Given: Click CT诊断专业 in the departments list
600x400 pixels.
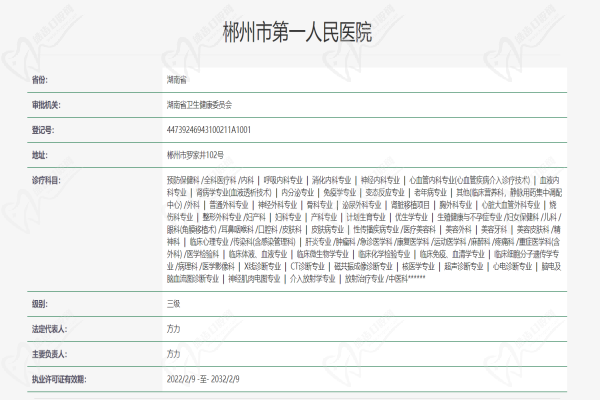Looking at the screenshot, I should [x=307, y=266].
